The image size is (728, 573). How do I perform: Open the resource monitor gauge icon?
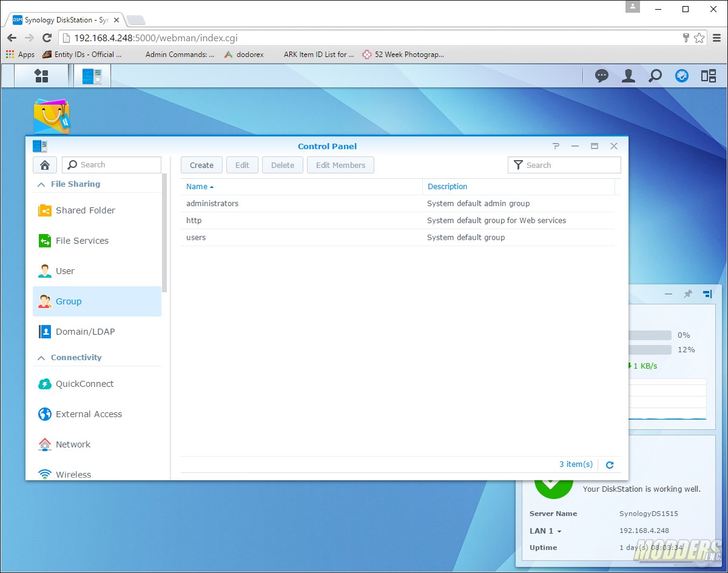coord(682,76)
